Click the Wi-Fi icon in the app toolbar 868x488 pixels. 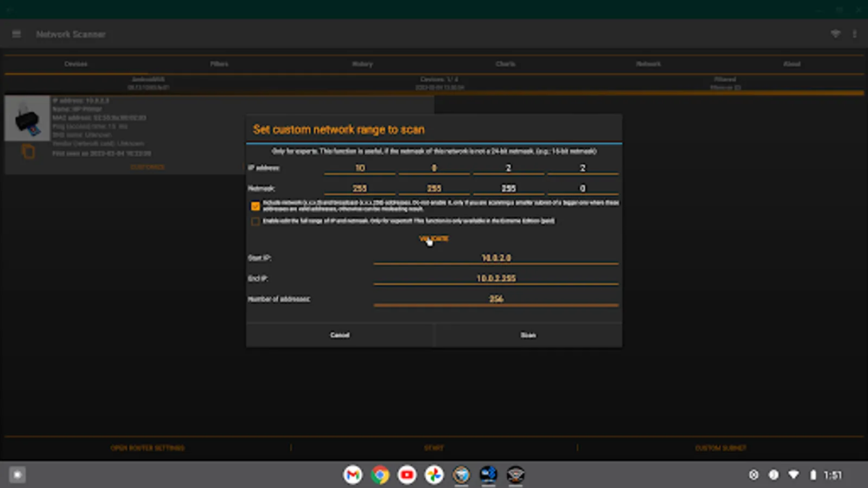pos(835,34)
